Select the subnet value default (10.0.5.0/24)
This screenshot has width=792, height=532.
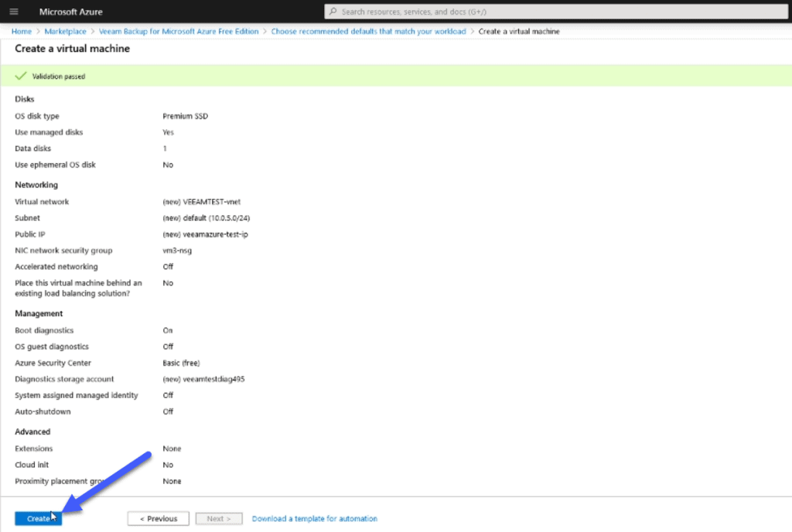206,218
